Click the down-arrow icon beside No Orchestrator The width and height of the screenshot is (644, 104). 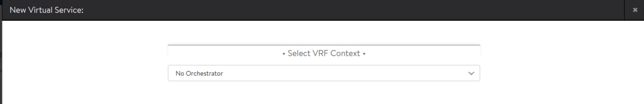pyautogui.click(x=471, y=73)
